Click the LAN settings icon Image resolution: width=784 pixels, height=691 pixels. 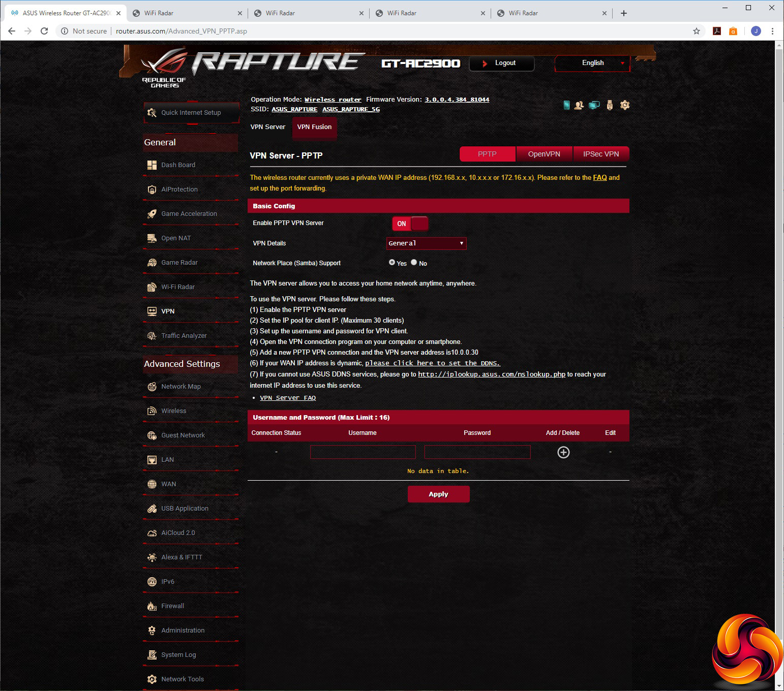click(152, 460)
